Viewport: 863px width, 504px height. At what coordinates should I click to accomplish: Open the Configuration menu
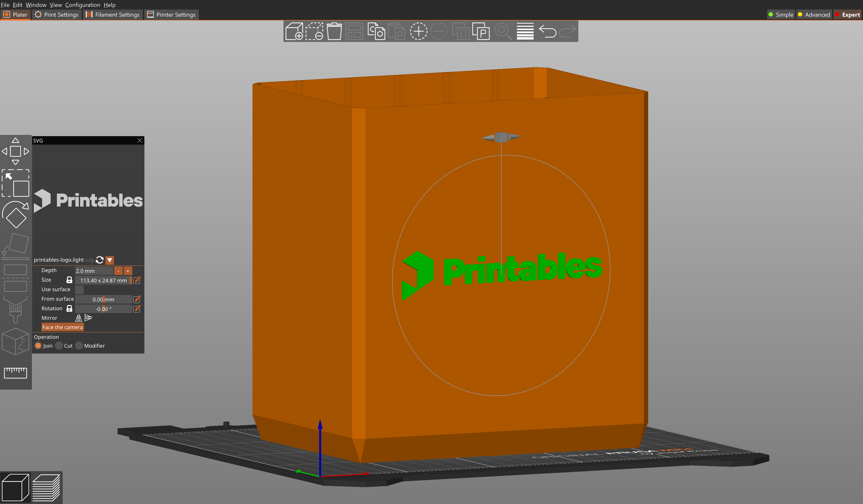[x=82, y=5]
